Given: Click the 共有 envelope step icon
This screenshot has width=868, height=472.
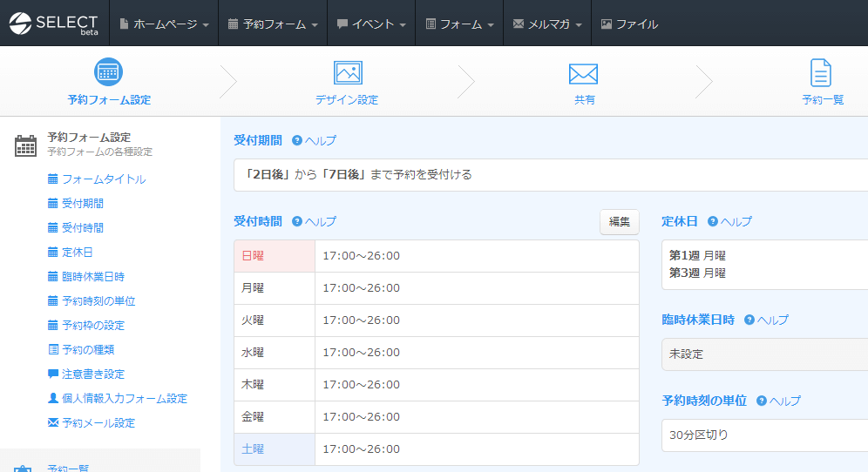Looking at the screenshot, I should pyautogui.click(x=584, y=72).
